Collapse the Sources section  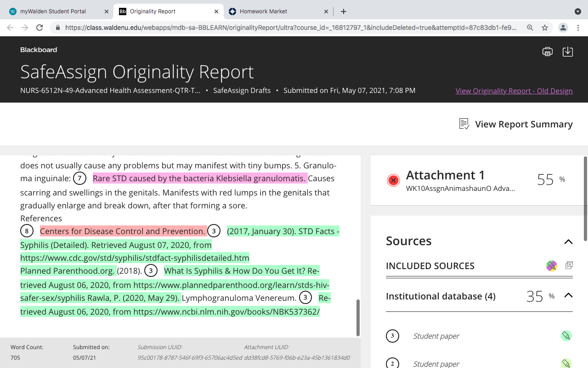[x=568, y=241]
